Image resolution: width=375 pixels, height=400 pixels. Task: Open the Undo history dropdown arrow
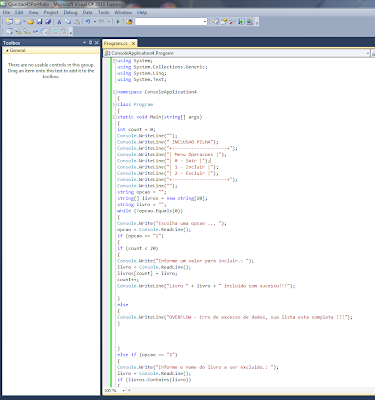pyautogui.click(x=95, y=22)
